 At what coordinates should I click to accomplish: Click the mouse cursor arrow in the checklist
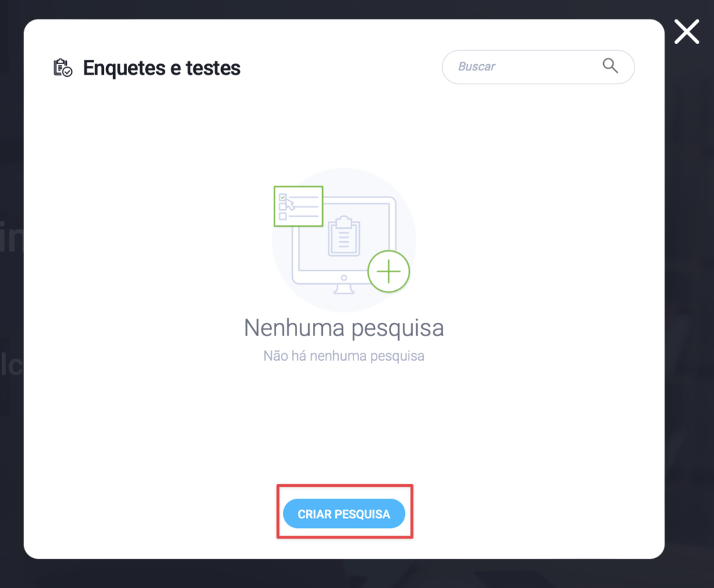[290, 204]
